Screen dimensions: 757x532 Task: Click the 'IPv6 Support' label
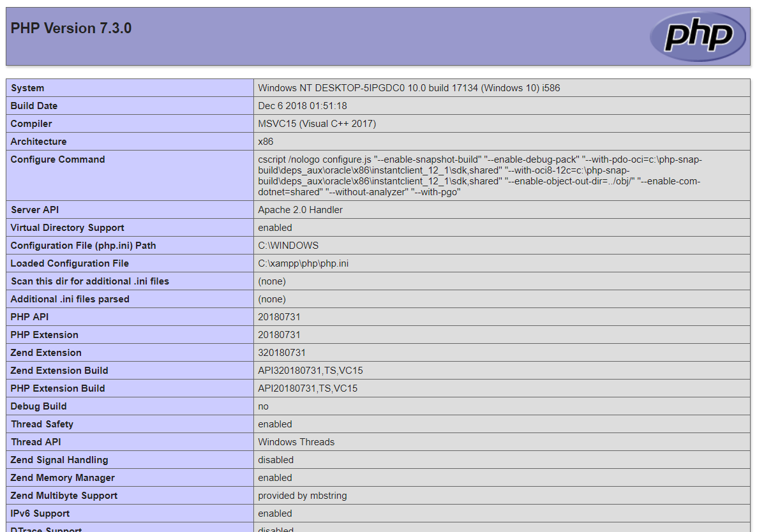pos(40,514)
